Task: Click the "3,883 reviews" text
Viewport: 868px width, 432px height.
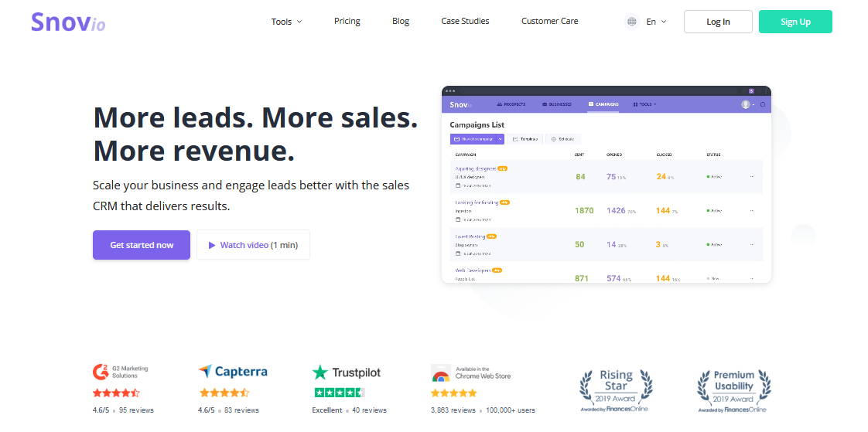Action: click(453, 410)
